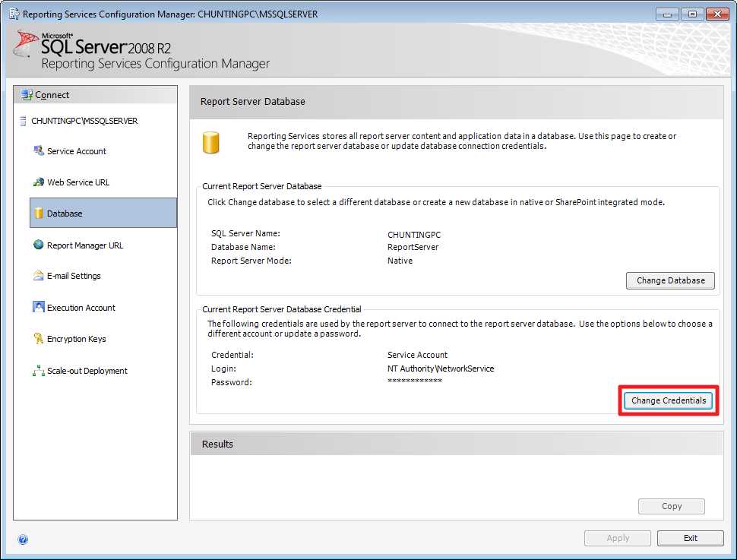Click the Database cylinder icon in sidebar
The height and width of the screenshot is (560, 737).
[39, 213]
